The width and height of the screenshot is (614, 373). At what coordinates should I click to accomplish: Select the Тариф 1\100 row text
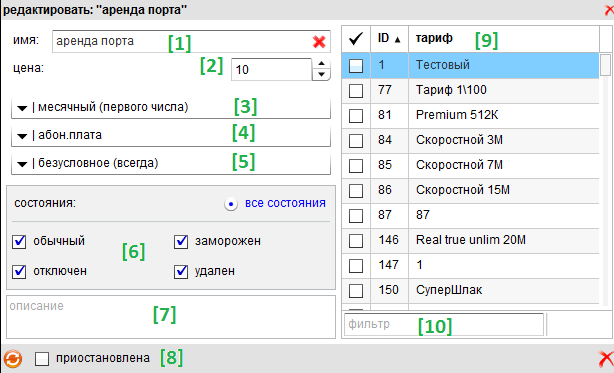coord(451,90)
